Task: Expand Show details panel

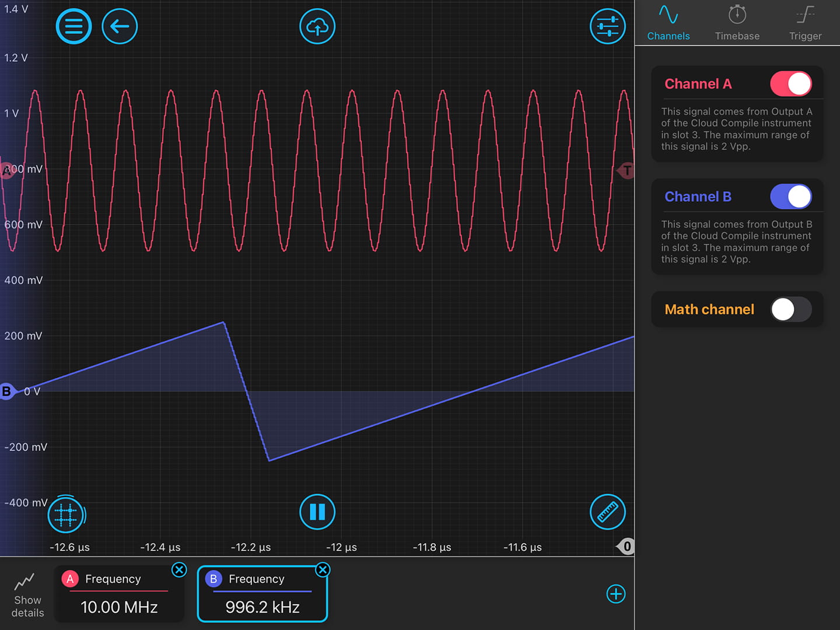Action: coord(27,594)
